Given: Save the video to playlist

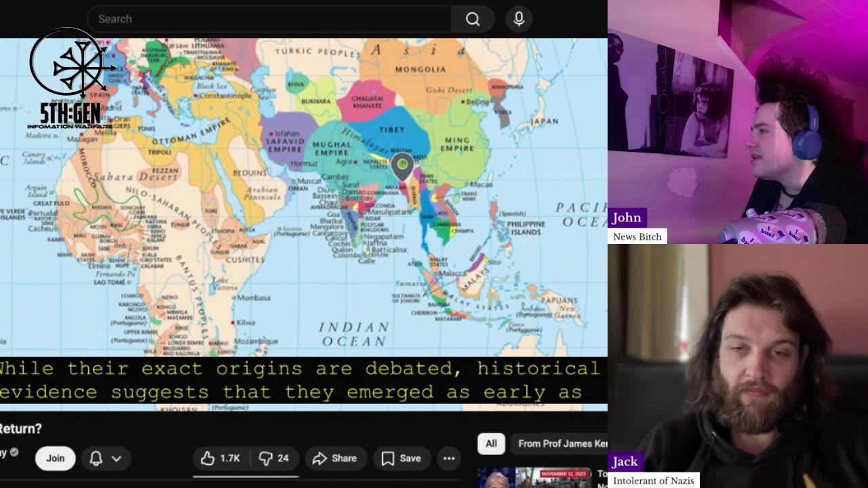Looking at the screenshot, I should pos(401,458).
